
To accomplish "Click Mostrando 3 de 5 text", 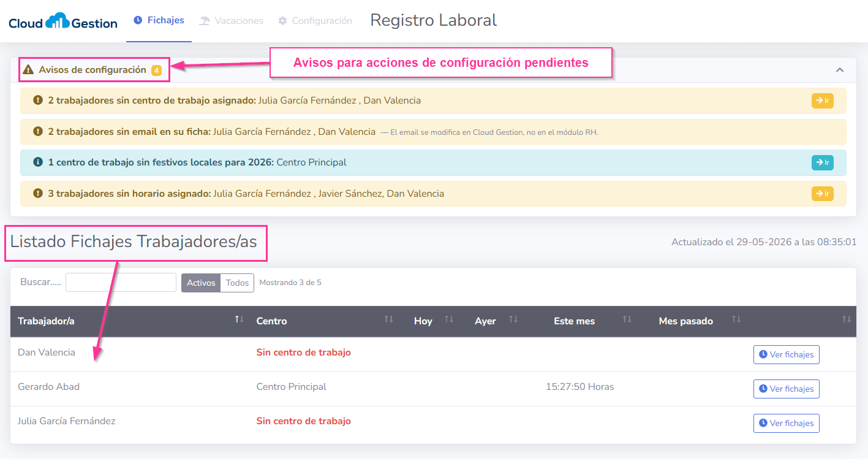I will (290, 283).
